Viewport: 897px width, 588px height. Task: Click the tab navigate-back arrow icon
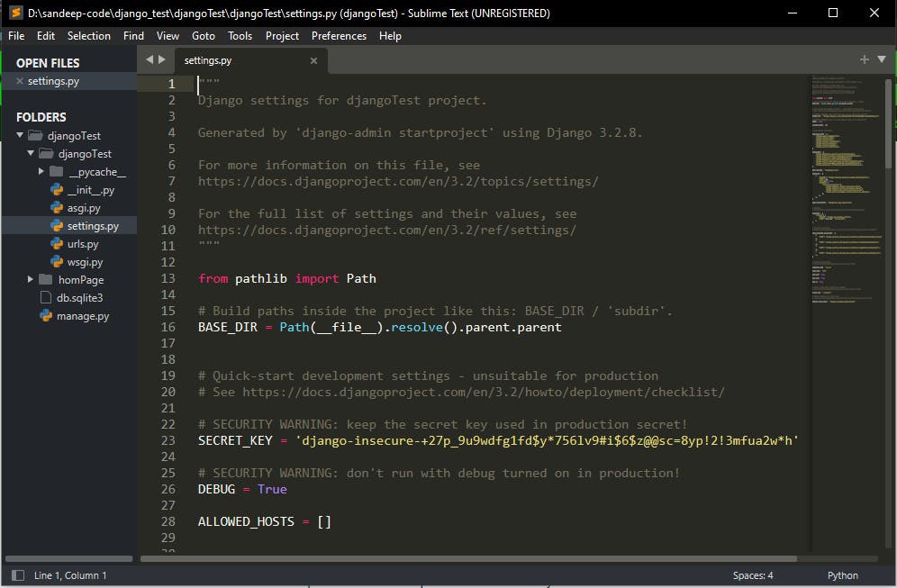[x=149, y=59]
